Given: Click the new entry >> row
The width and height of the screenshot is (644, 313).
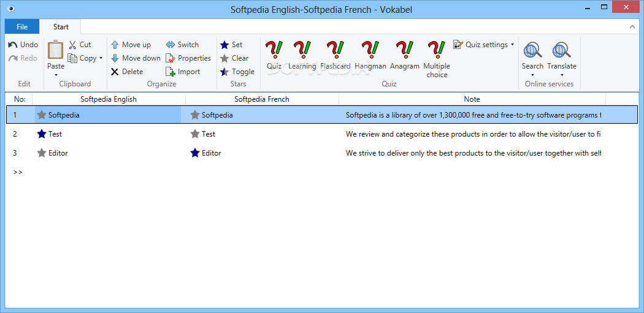Looking at the screenshot, I should tap(18, 172).
